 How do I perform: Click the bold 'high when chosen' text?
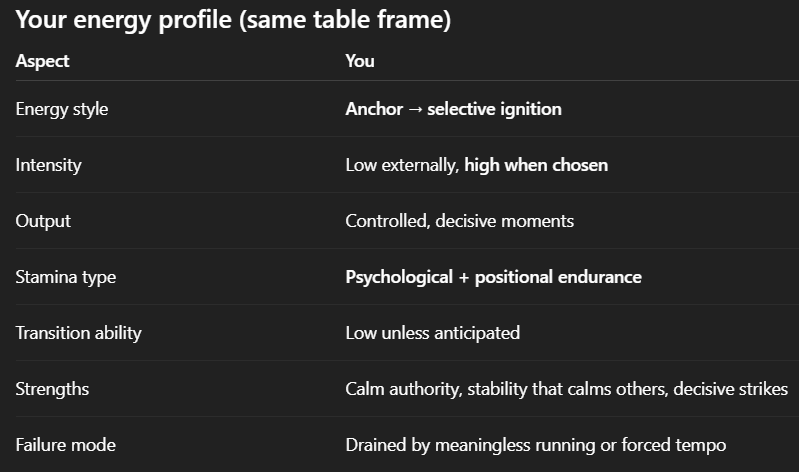tap(536, 165)
